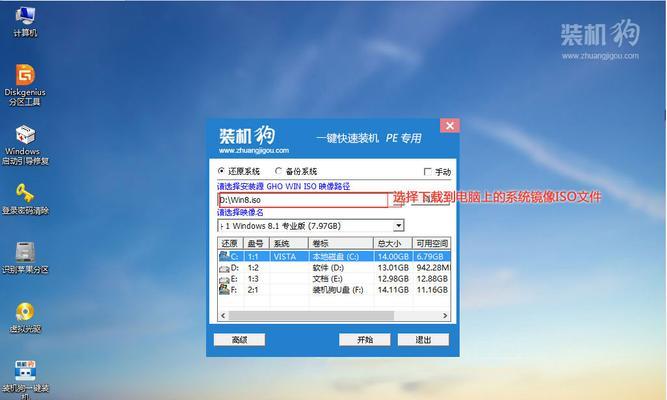Select the C: drive icon in the C: row

click(224, 256)
